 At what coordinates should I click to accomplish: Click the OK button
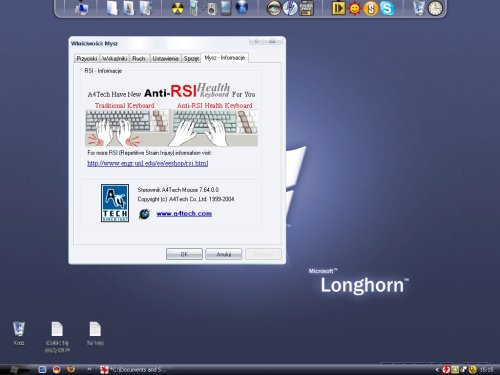[x=184, y=254]
